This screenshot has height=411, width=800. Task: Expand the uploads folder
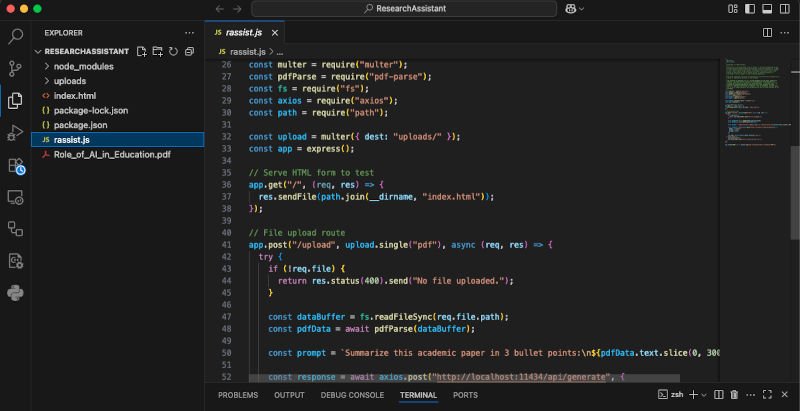tap(69, 81)
